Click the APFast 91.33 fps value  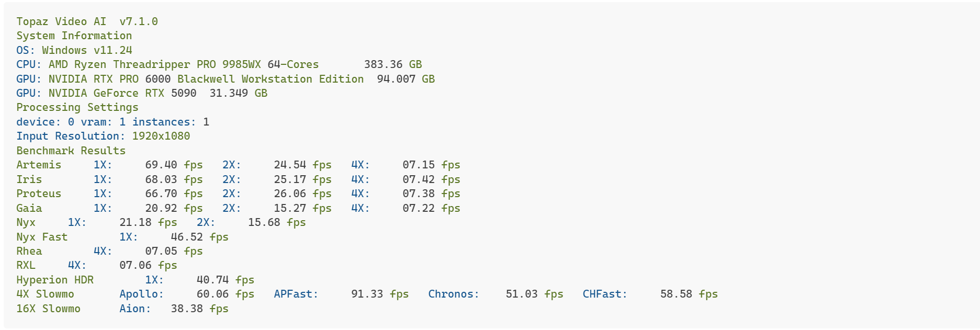(379, 294)
